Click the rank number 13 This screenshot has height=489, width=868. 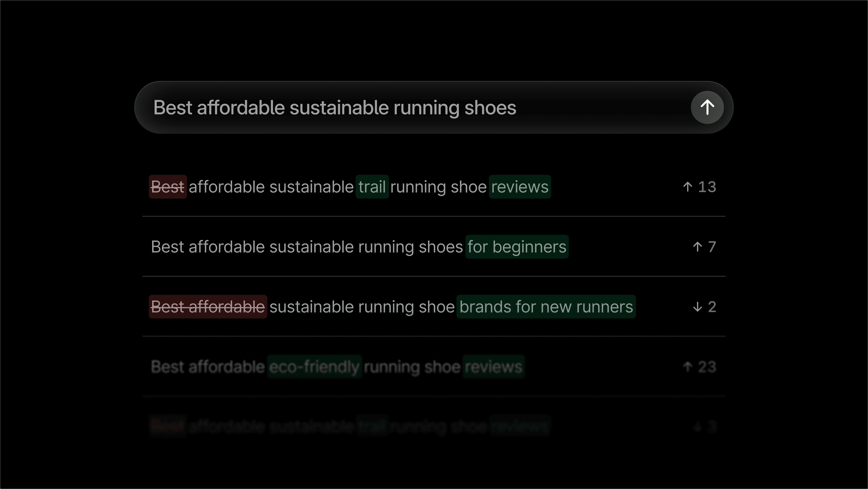pyautogui.click(x=707, y=187)
